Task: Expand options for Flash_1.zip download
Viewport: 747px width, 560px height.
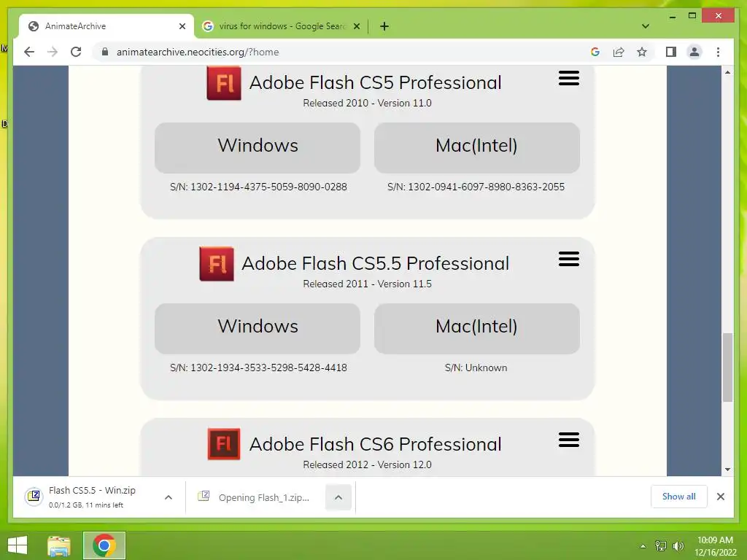Action: (338, 497)
